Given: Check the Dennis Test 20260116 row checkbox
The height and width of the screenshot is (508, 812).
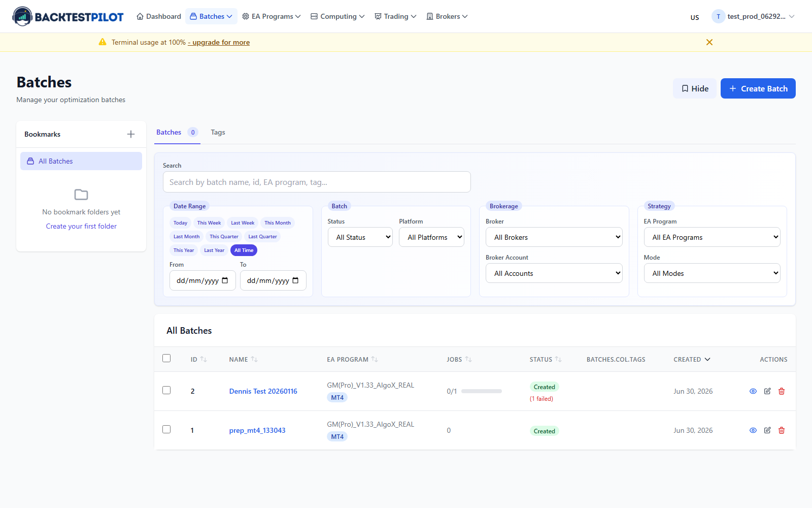Looking at the screenshot, I should point(166,390).
